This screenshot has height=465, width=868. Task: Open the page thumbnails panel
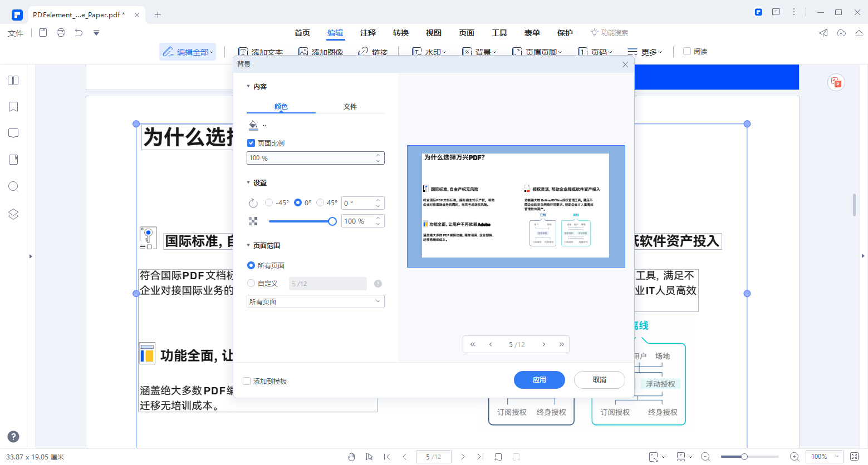[x=13, y=80]
